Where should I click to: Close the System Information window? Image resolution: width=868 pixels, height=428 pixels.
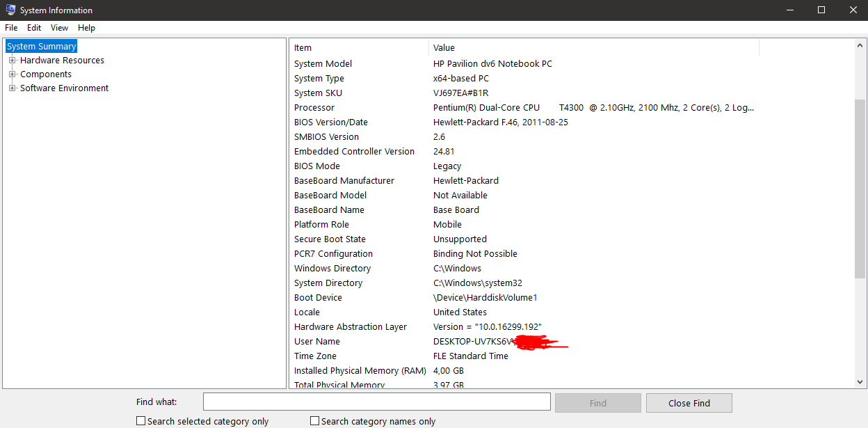[x=853, y=10]
